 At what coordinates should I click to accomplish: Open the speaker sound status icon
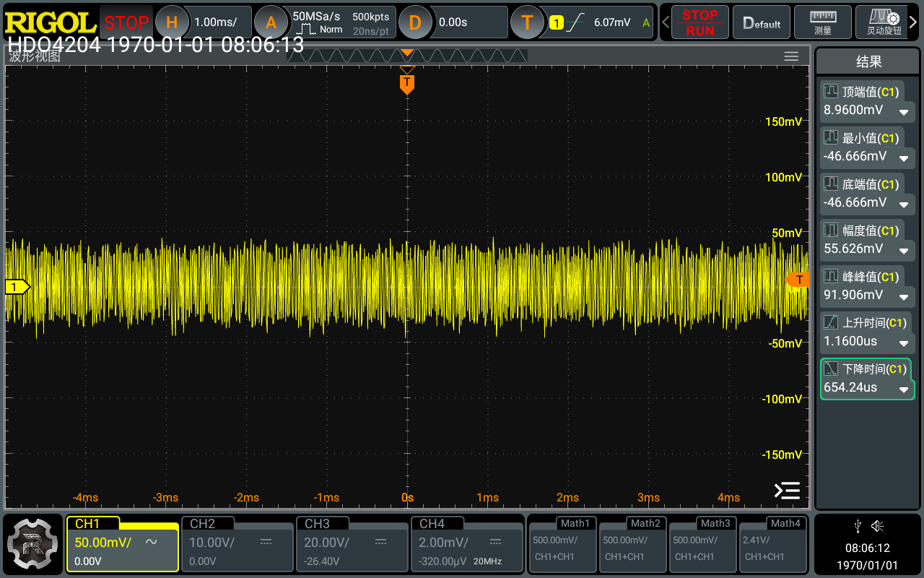point(877,525)
